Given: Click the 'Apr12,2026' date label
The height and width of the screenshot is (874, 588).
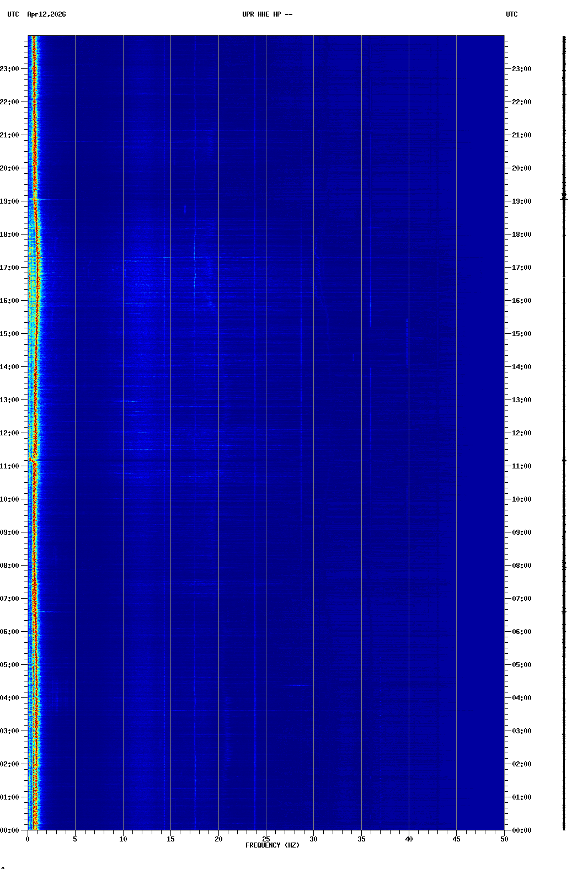Looking at the screenshot, I should pos(46,14).
